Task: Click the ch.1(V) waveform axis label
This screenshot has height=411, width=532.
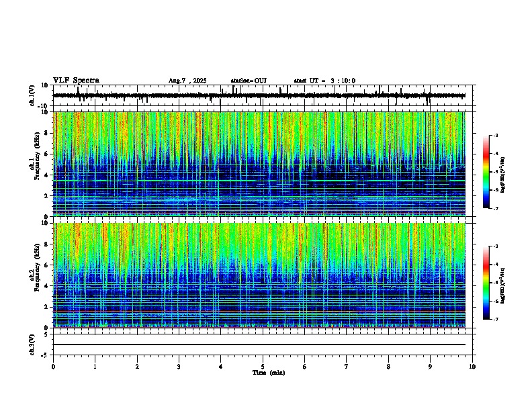Action: [32, 95]
